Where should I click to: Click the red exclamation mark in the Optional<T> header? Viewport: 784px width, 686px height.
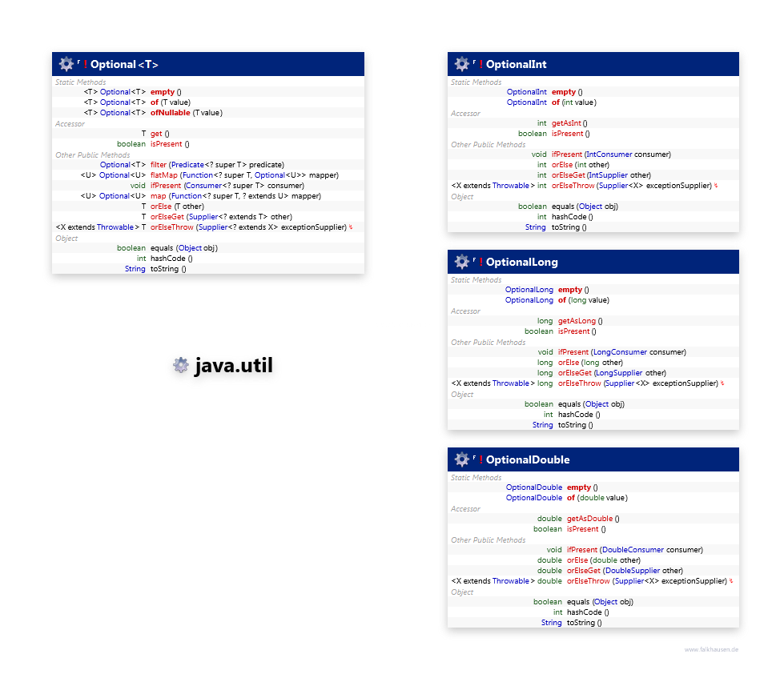click(x=86, y=65)
